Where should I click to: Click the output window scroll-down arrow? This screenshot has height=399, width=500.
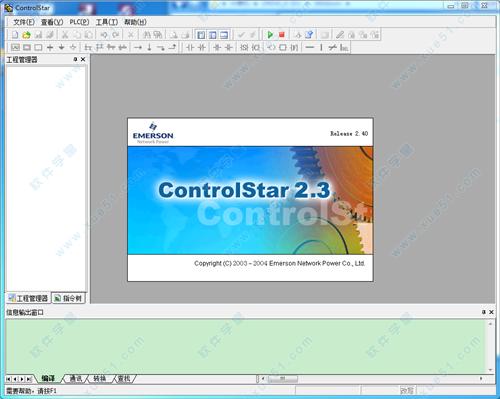490,370
